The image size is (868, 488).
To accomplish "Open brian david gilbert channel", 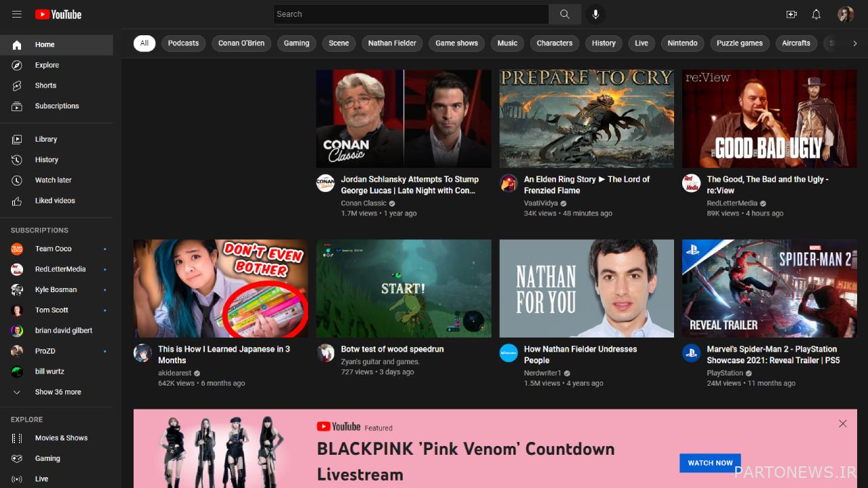I will [x=56, y=331].
